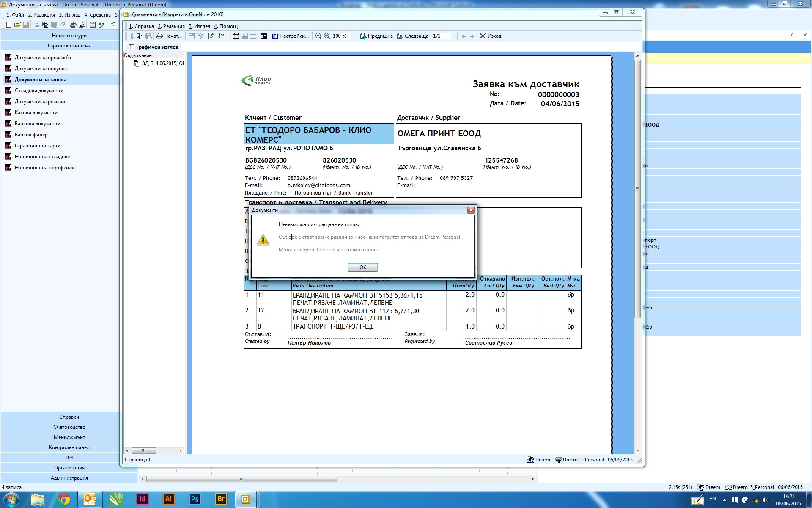The height and width of the screenshot is (508, 812).
Task: Click the refresh icon in main toolbar
Action: coord(112,25)
